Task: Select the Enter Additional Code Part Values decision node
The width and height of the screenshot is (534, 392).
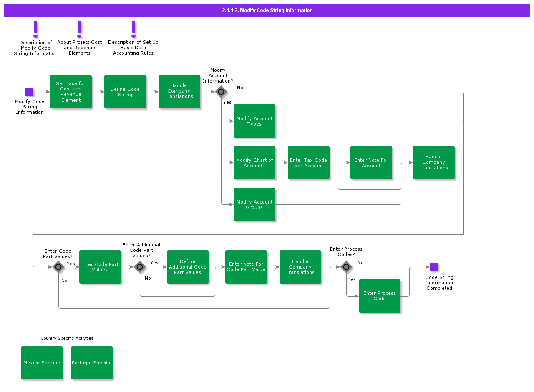Action: pyautogui.click(x=140, y=267)
